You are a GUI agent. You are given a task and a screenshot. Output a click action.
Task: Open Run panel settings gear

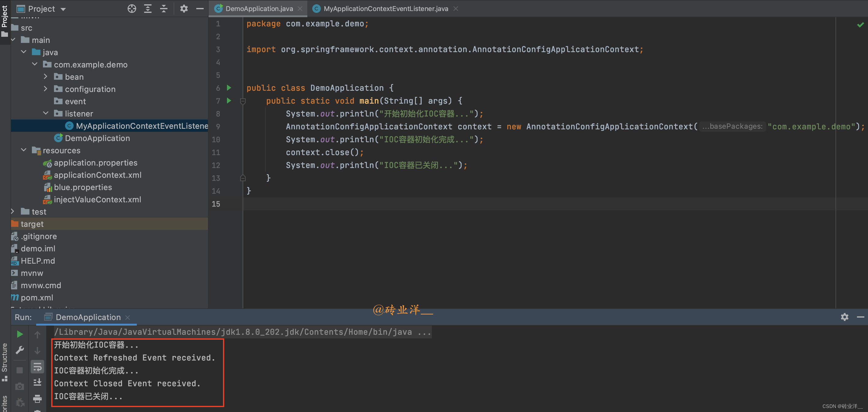844,317
